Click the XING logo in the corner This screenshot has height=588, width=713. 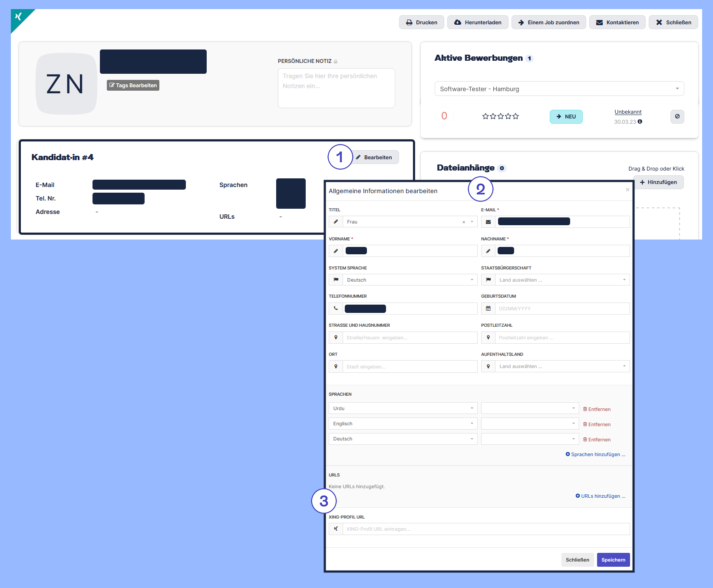pyautogui.click(x=19, y=17)
